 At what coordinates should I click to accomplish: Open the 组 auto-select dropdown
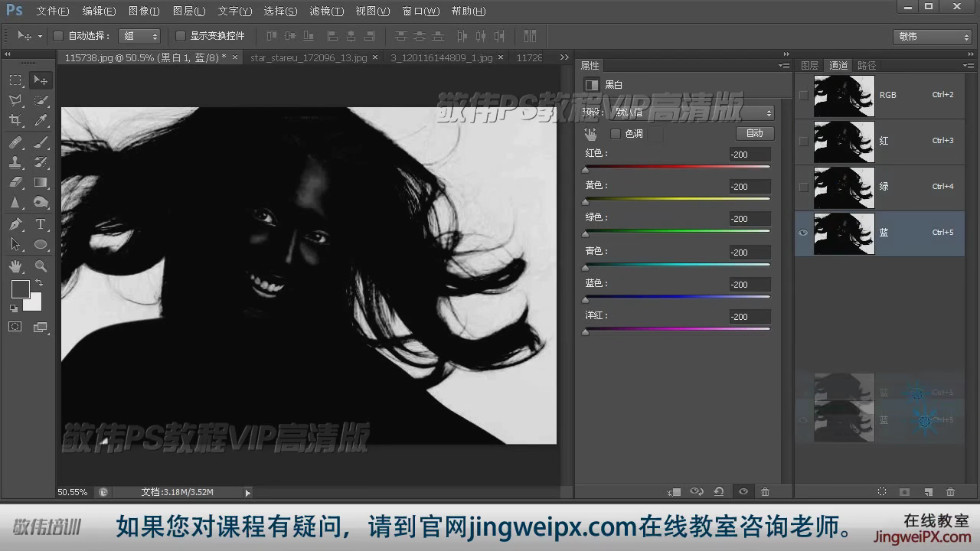(x=139, y=36)
